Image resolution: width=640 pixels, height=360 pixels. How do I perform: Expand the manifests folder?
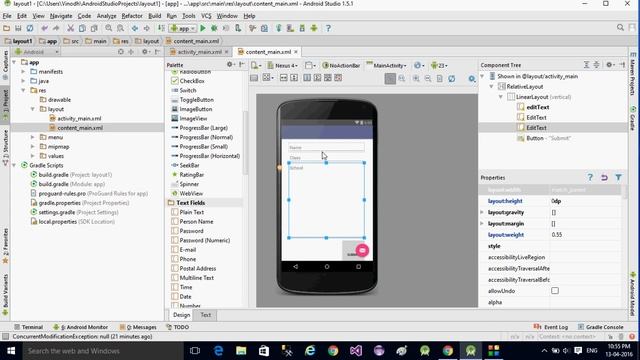(x=23, y=71)
